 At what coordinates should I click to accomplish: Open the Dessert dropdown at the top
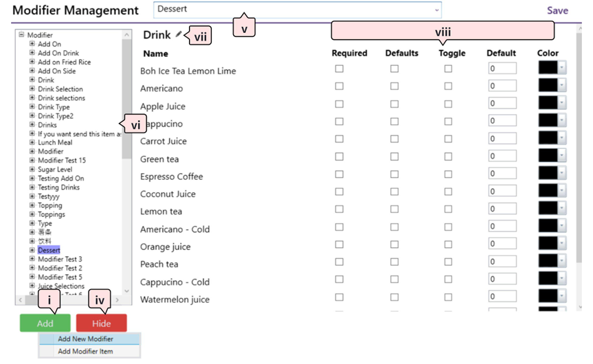click(x=436, y=10)
